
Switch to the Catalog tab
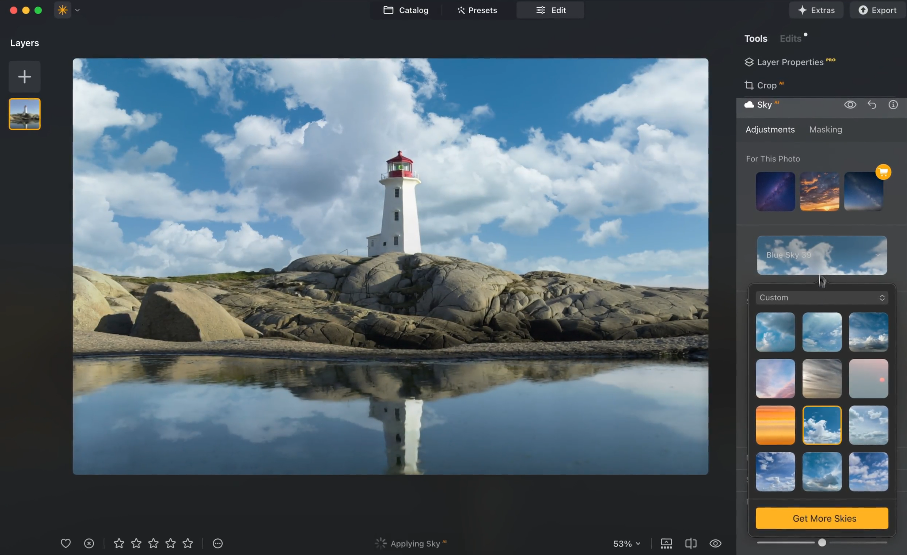click(x=406, y=10)
